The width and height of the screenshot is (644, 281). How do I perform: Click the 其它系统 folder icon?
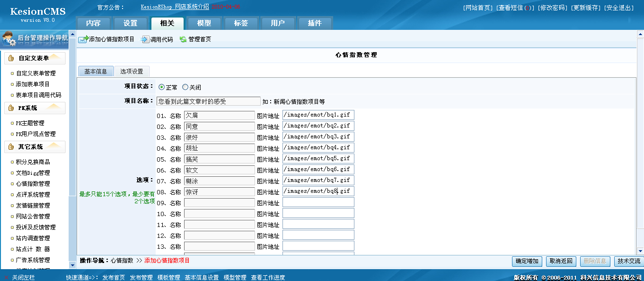tap(11, 146)
